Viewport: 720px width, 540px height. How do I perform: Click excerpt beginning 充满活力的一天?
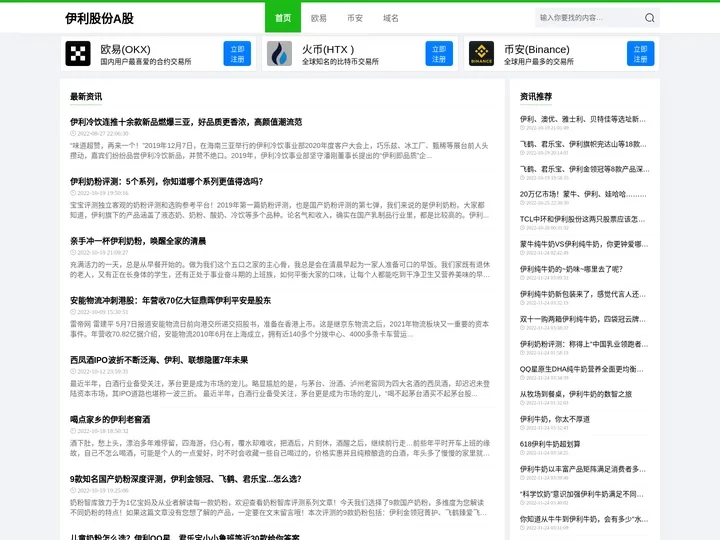pos(280,270)
